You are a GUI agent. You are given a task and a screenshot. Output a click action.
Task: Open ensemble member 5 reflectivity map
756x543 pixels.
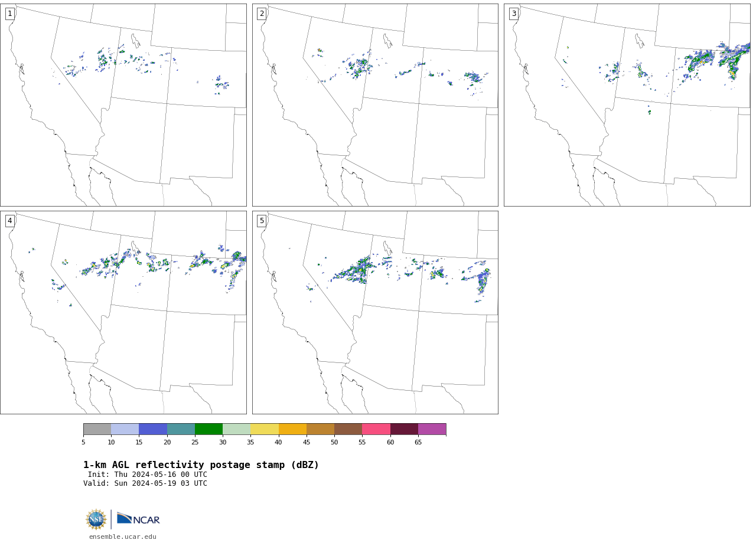tap(375, 312)
